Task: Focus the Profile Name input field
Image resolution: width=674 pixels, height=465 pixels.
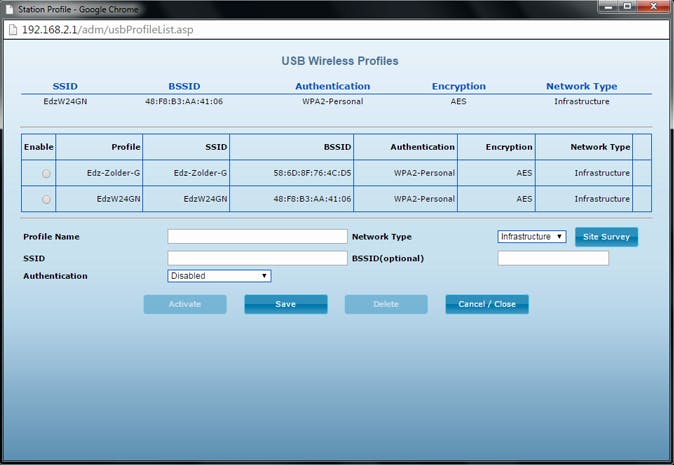Action: (257, 236)
